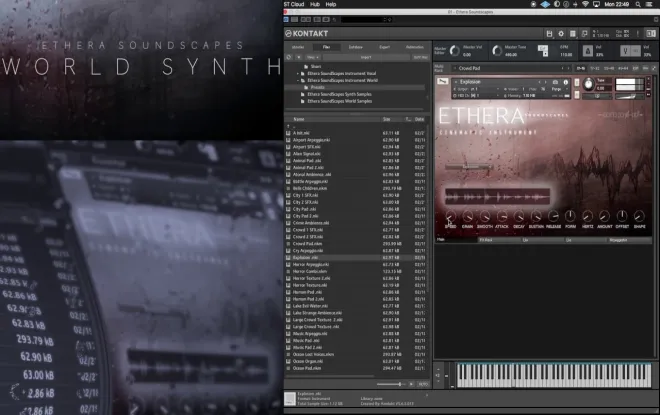This screenshot has width=660, height=415.
Task: Open the View dropdown in file browser
Action: pos(313,57)
